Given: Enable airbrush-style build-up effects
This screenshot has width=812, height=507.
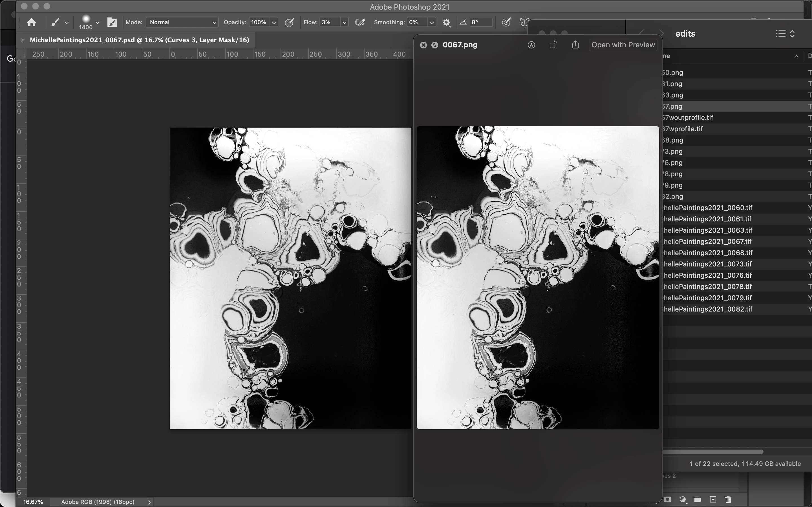Looking at the screenshot, I should [x=360, y=23].
